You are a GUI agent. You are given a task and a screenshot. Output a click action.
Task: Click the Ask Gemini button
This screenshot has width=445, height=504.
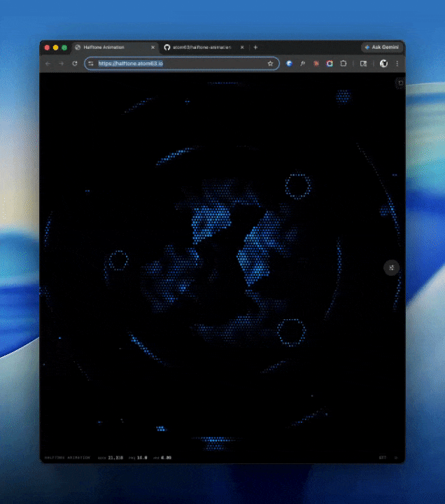[382, 48]
